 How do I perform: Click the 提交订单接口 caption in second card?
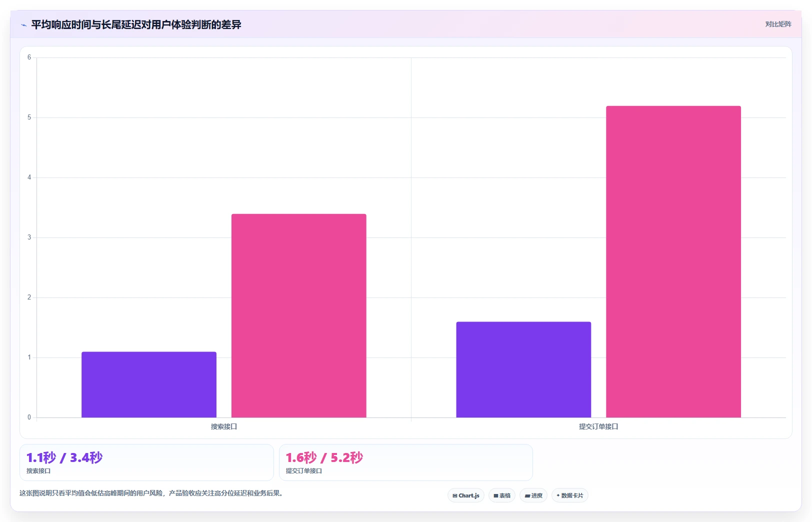coord(304,471)
